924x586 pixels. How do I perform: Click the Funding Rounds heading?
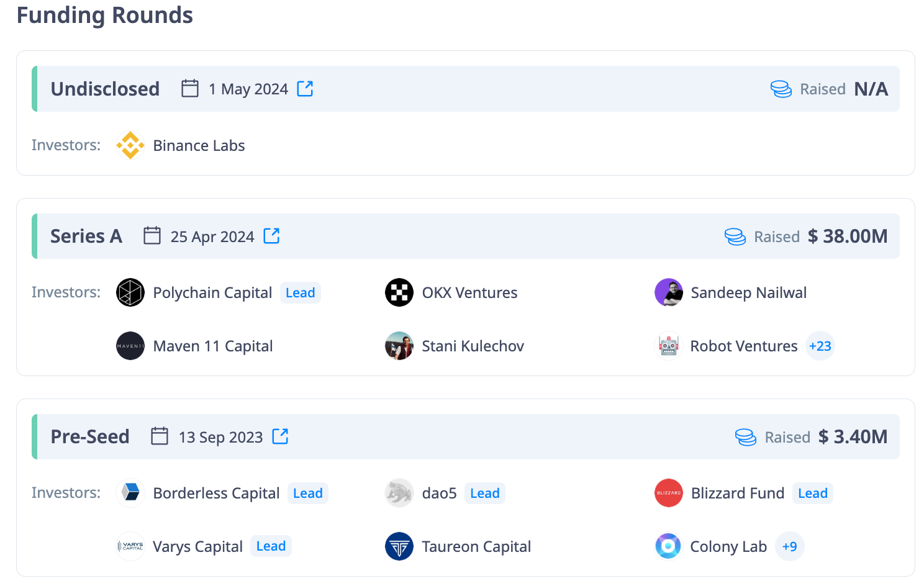(105, 15)
